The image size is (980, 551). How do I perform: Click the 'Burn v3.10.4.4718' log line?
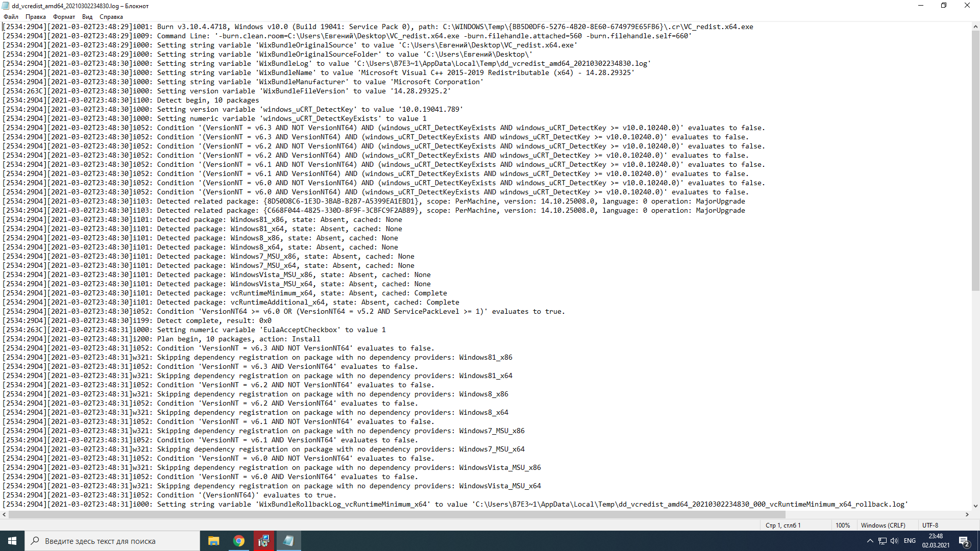coord(378,27)
